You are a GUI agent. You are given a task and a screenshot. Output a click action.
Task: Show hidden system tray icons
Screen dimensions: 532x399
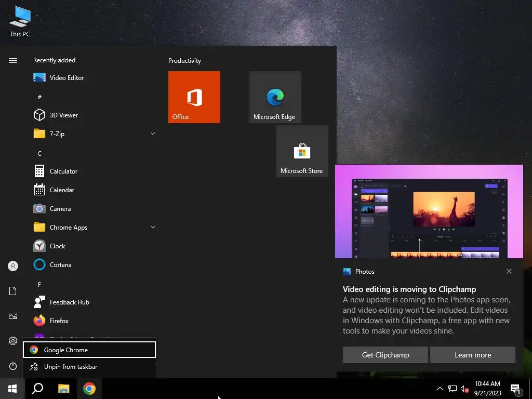[x=440, y=389]
